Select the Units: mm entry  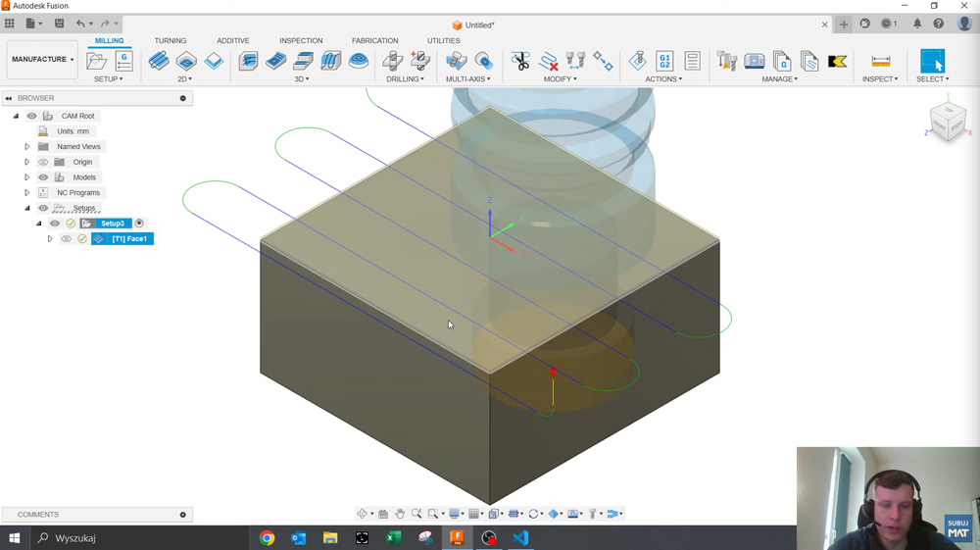click(x=73, y=131)
